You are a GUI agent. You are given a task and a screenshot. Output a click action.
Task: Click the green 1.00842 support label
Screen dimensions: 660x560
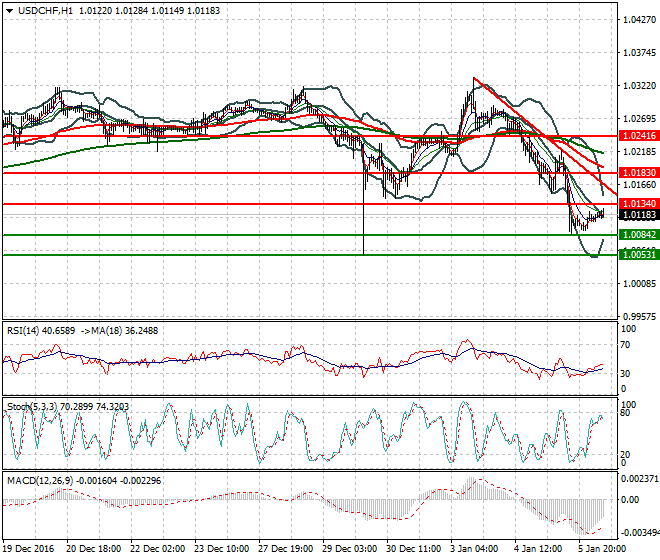[639, 235]
